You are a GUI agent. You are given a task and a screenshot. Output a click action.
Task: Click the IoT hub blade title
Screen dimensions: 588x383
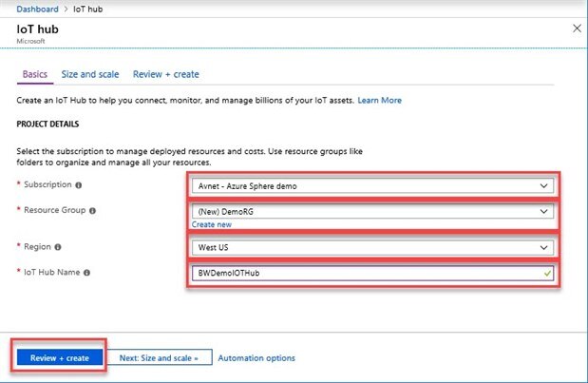[37, 29]
